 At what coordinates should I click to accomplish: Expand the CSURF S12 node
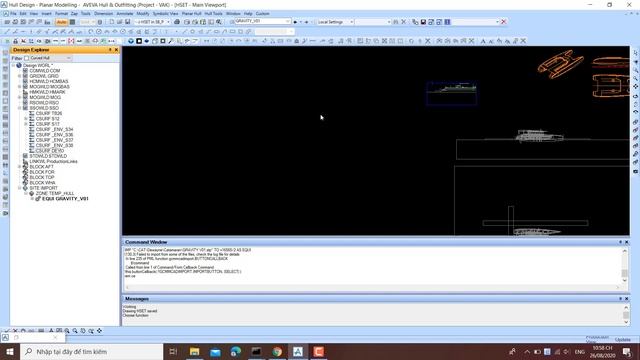coord(26,119)
